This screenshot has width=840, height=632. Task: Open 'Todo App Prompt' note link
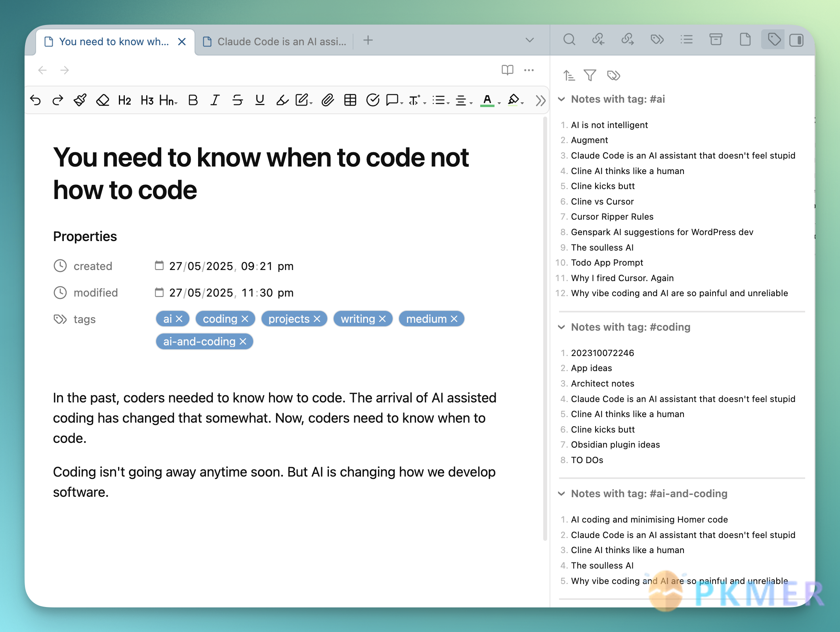pyautogui.click(x=607, y=262)
